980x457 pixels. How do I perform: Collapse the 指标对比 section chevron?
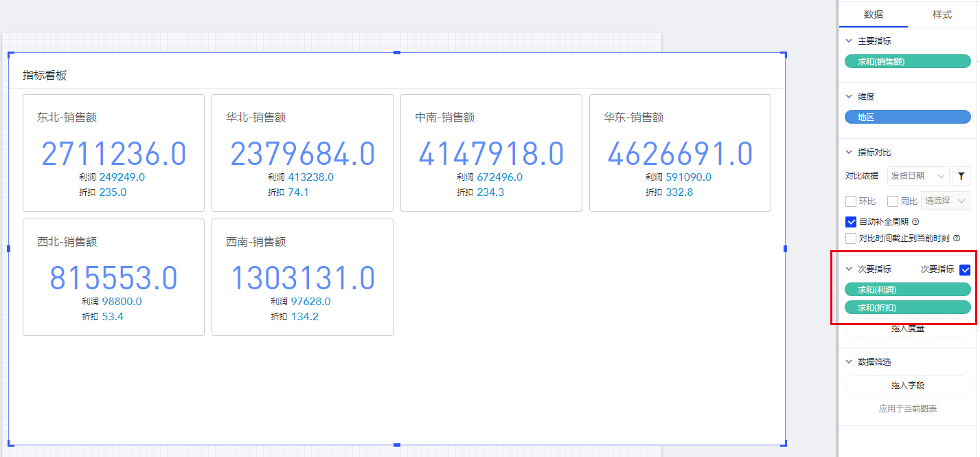click(x=849, y=153)
